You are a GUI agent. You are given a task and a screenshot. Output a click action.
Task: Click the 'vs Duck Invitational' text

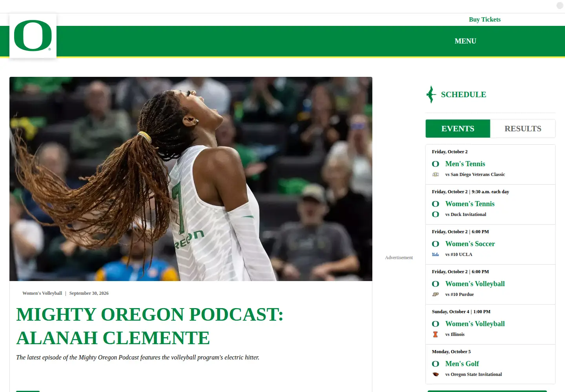(465, 214)
